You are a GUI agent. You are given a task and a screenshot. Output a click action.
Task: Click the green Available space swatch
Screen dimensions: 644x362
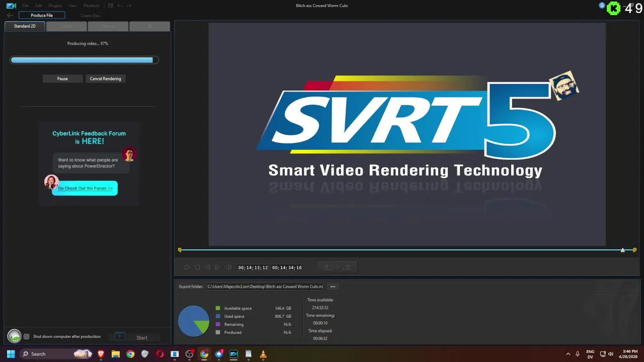coord(218,308)
